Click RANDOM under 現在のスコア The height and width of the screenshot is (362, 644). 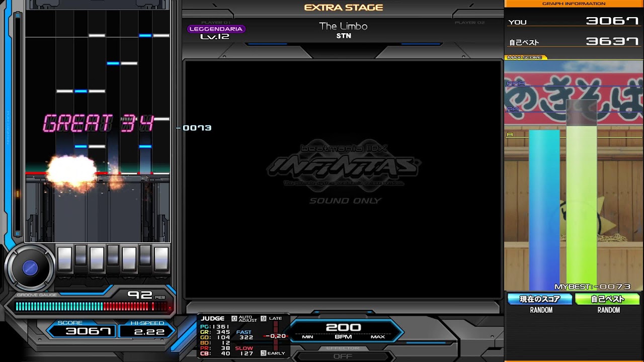[541, 310]
